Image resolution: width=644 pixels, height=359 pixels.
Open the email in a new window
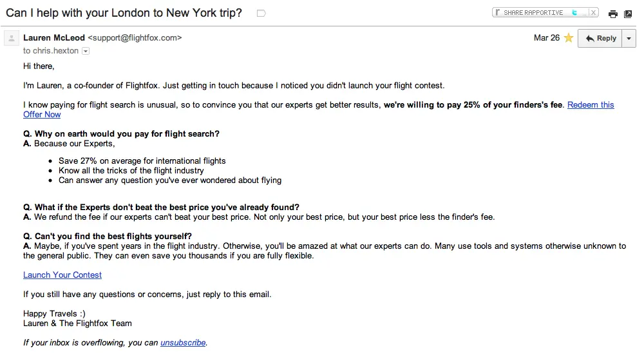click(x=628, y=14)
